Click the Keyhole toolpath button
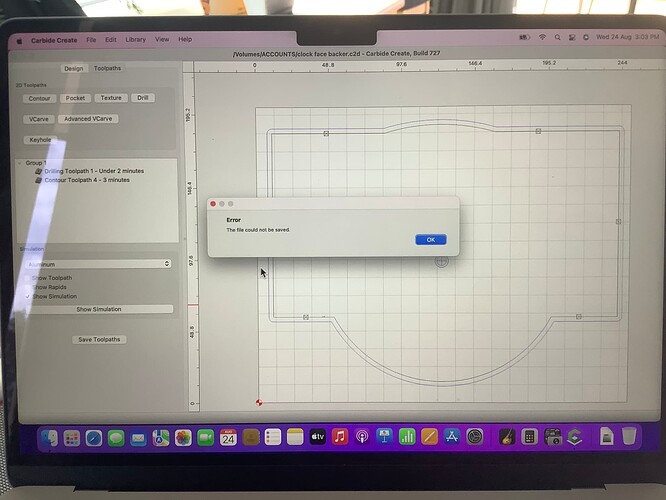Image resolution: width=666 pixels, height=500 pixels. [x=40, y=140]
